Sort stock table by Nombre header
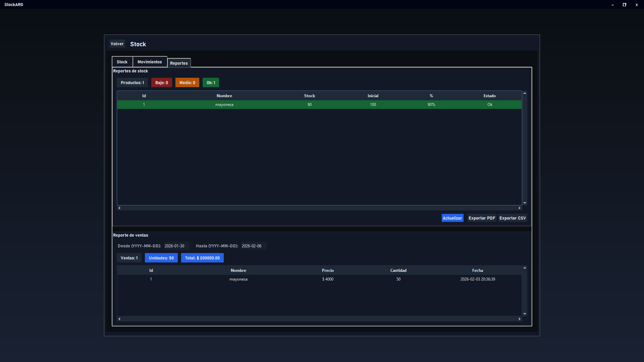 point(224,96)
